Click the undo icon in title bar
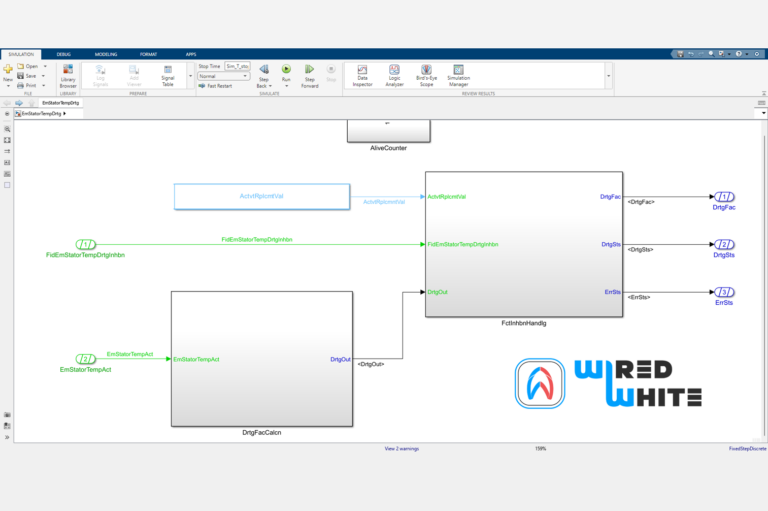This screenshot has width=768, height=511. coord(691,54)
